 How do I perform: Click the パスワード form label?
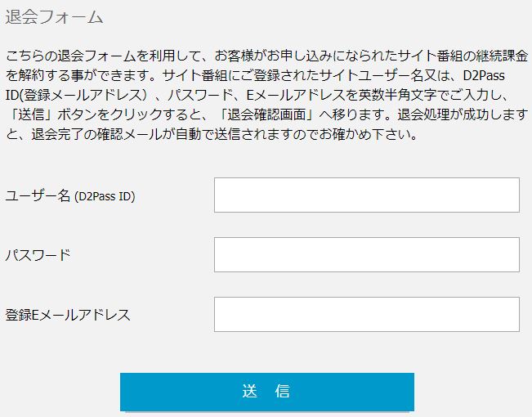[x=38, y=255]
